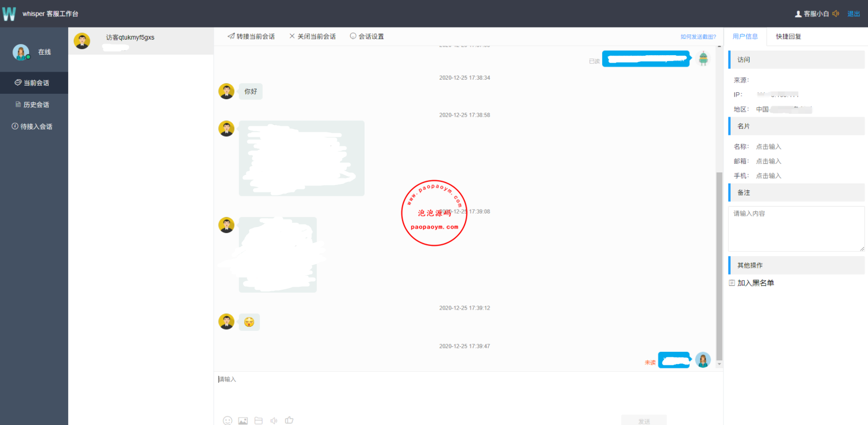
Task: Click the 备注 notes text area
Action: pos(796,229)
